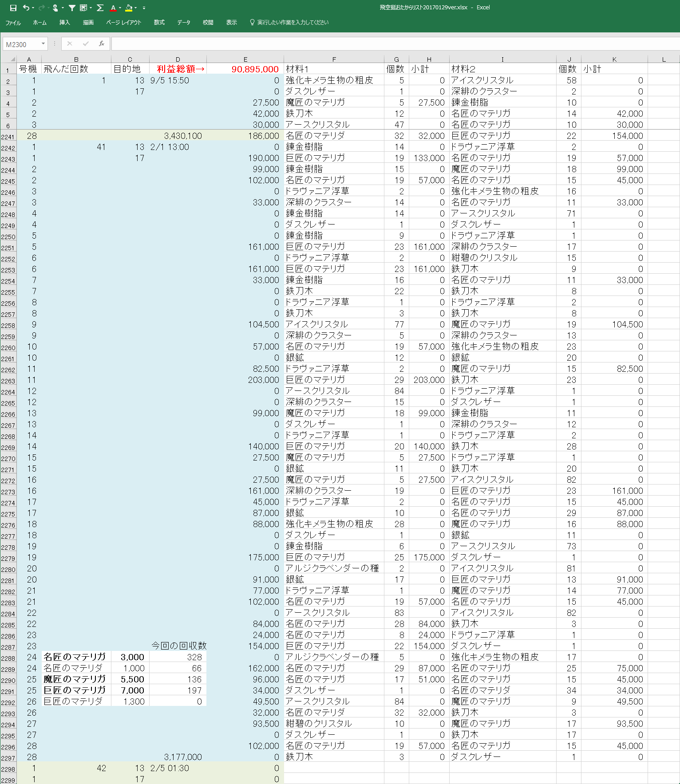
Task: Expand the Name Box dropdown showing M2300
Action: (x=43, y=44)
